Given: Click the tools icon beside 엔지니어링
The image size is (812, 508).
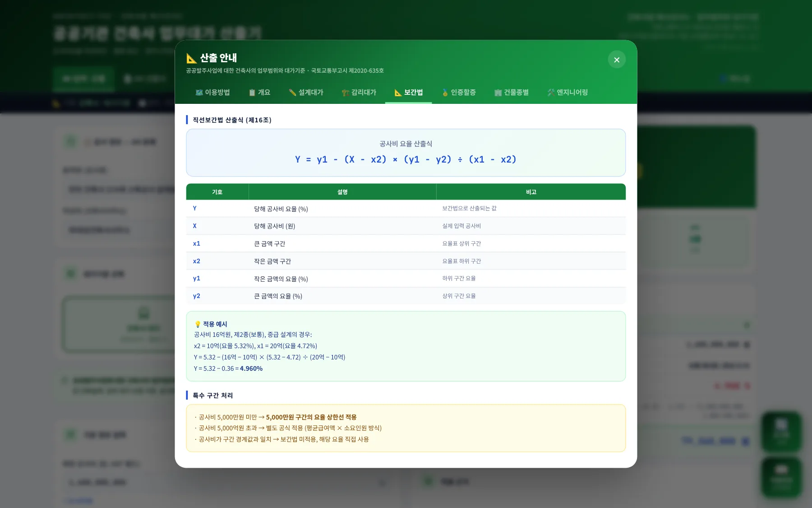Looking at the screenshot, I should pos(551,93).
